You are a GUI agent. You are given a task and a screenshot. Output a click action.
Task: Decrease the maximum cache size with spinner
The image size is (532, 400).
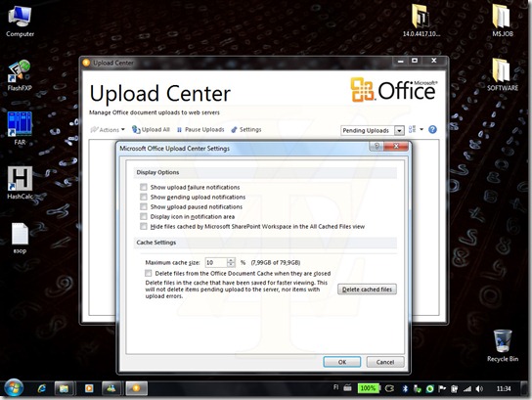[x=231, y=265]
